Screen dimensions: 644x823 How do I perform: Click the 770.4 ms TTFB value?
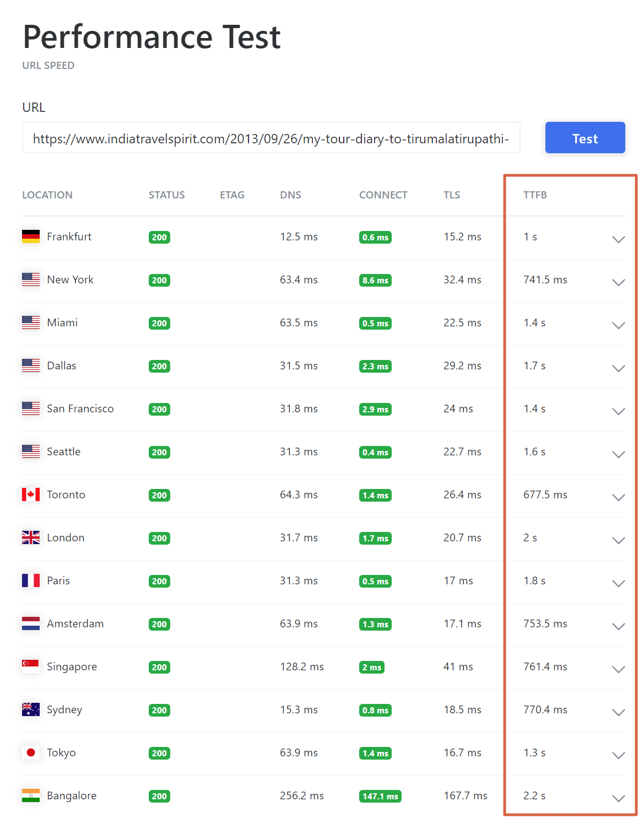pos(545,709)
